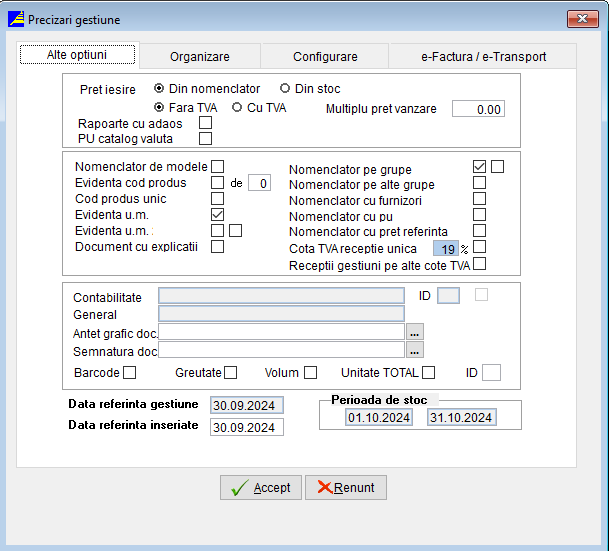Viewport: 609px width, 551px height.
Task: Click the Data referinta inseriate date field
Action: click(246, 427)
